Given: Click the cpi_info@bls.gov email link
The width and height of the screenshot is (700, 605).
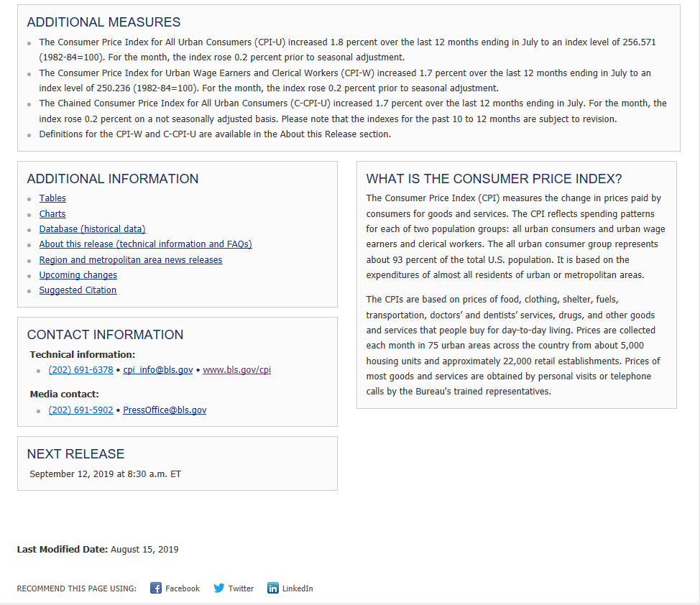Looking at the screenshot, I should (158, 370).
